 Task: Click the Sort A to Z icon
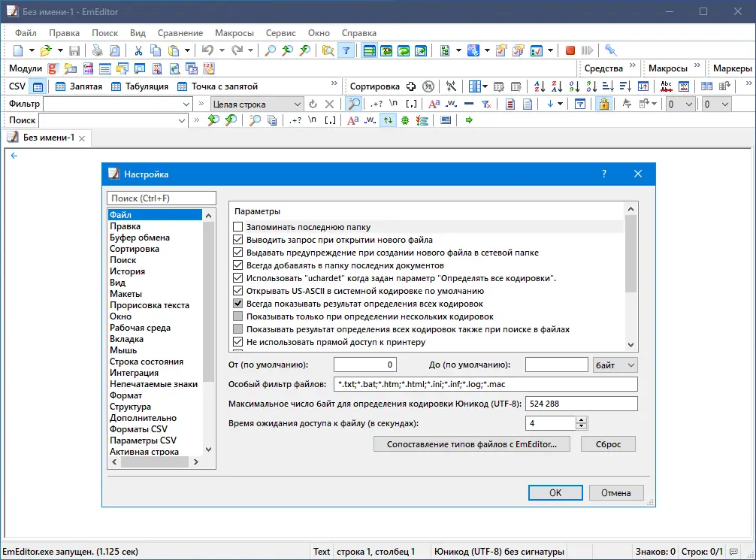click(x=540, y=87)
